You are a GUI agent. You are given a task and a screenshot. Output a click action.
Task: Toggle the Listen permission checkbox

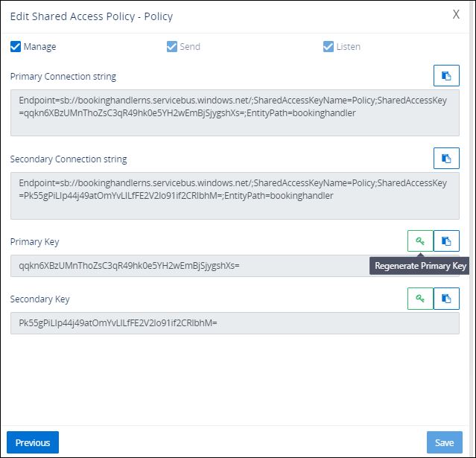tap(328, 47)
